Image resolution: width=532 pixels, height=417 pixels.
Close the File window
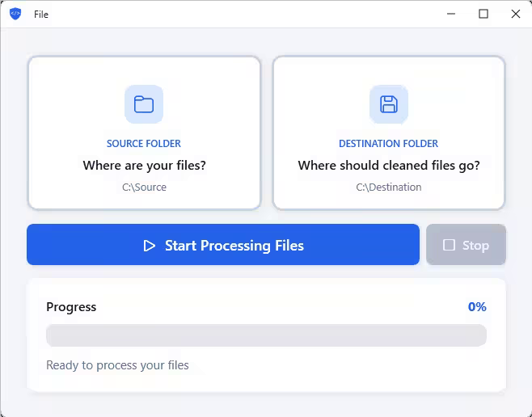[516, 14]
